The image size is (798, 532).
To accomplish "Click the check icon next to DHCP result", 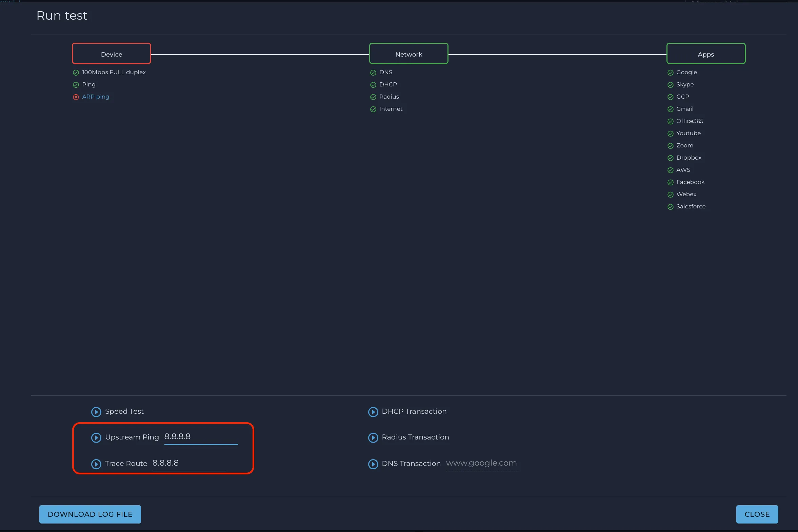I will 373,85.
